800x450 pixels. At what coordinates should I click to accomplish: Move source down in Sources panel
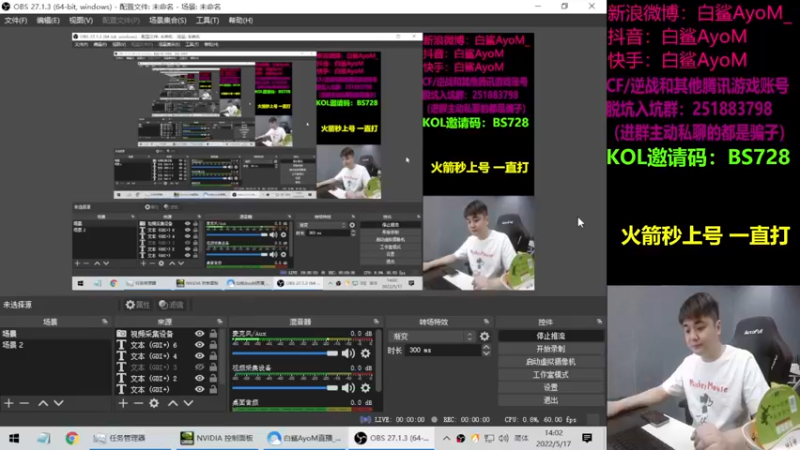tap(188, 403)
